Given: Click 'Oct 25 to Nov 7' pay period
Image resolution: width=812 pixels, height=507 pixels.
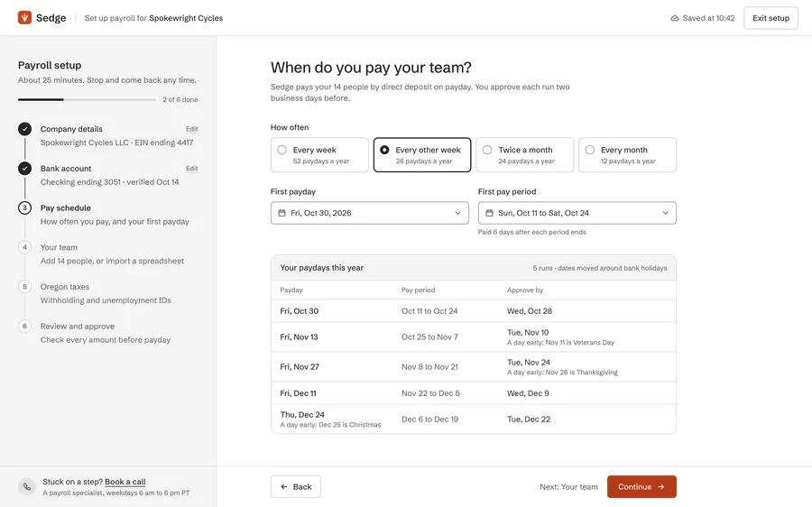Looking at the screenshot, I should (429, 337).
